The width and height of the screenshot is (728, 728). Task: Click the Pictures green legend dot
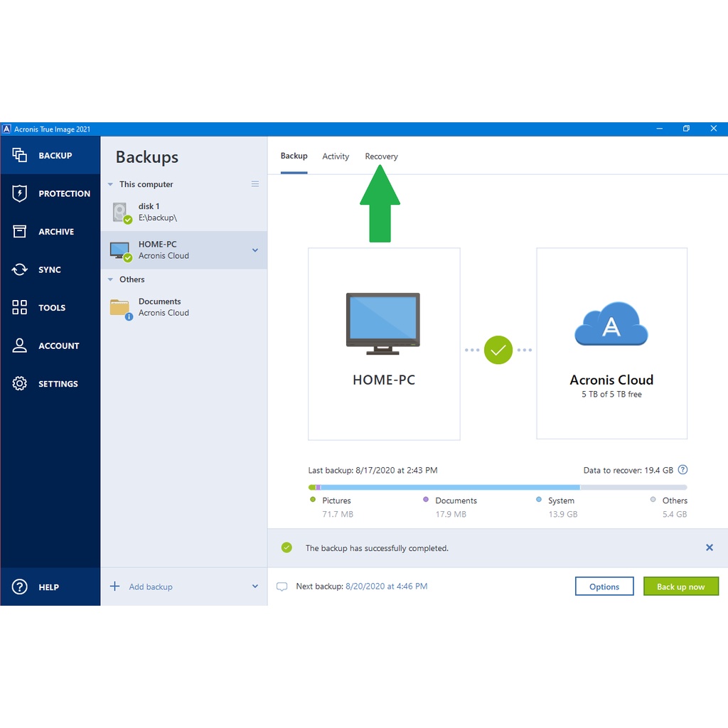pyautogui.click(x=313, y=500)
